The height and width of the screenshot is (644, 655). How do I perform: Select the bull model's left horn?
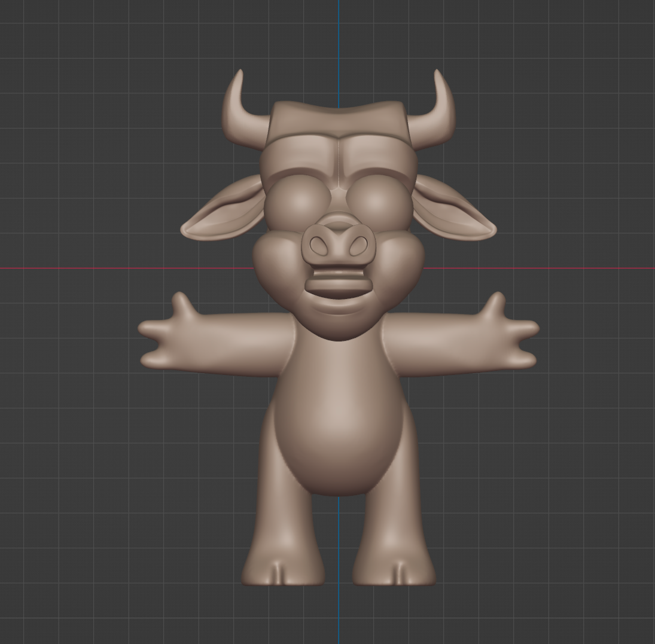coord(240,117)
